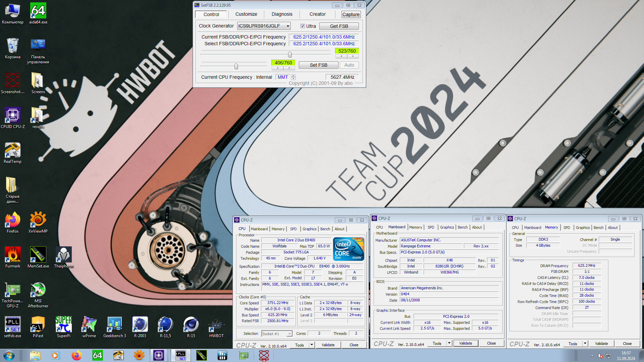Toggle the Ultra checkbox in SetFSB

pyautogui.click(x=303, y=26)
